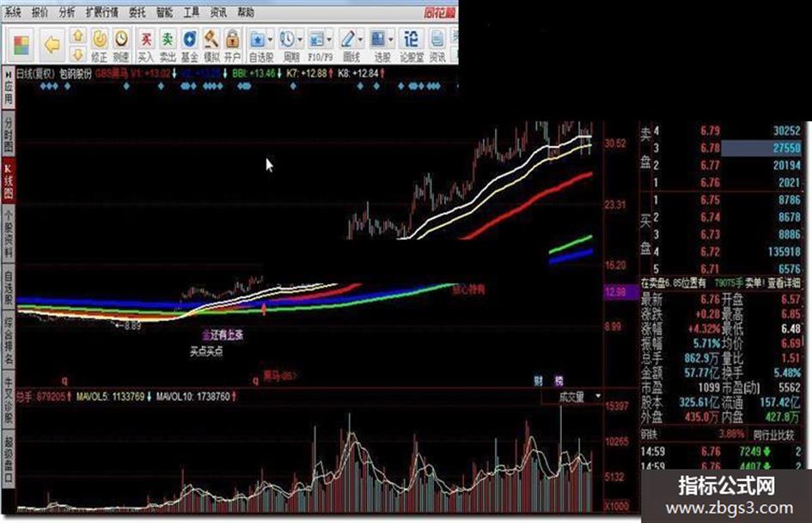Click the 包钢股份 stock name

pyautogui.click(x=75, y=74)
